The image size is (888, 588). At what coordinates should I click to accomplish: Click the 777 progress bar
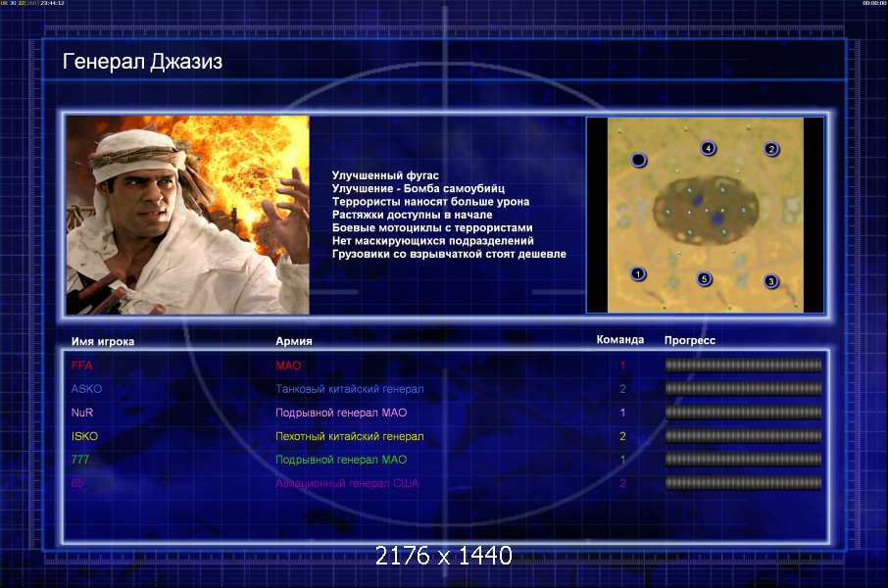click(743, 460)
